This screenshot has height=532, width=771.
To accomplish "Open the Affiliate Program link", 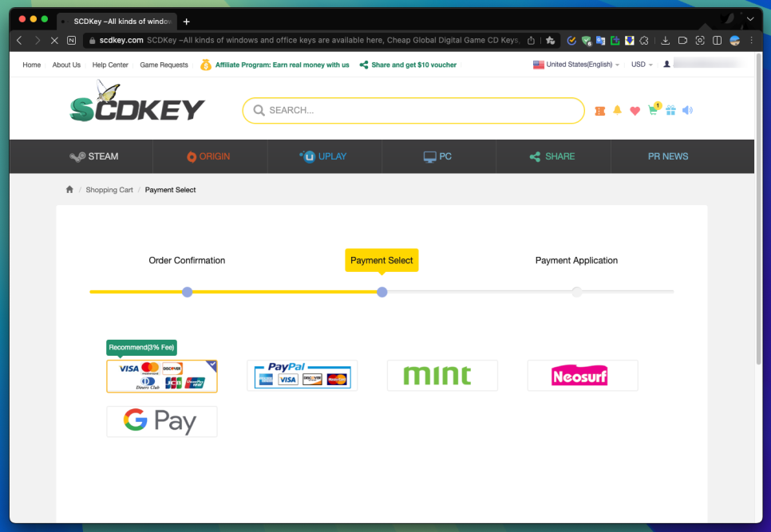I will point(275,65).
